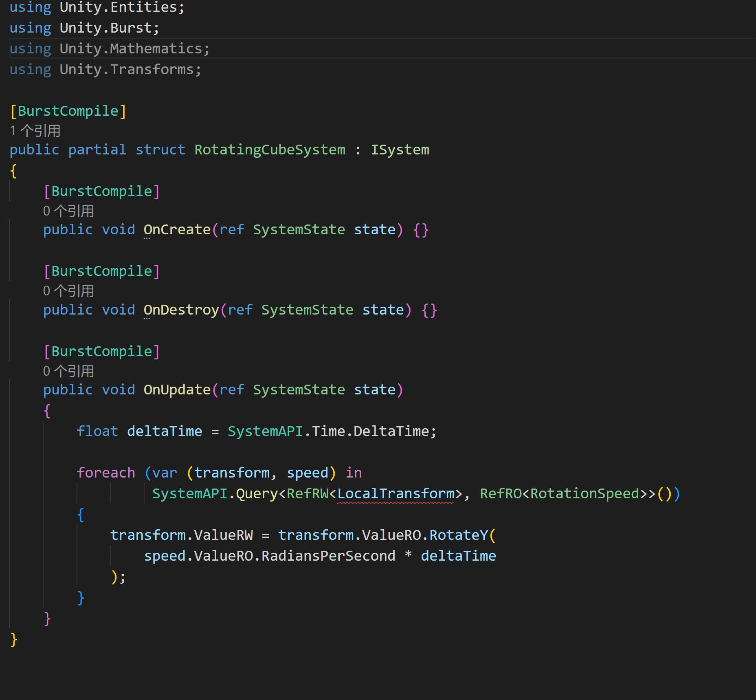This screenshot has width=756, height=700.
Task: Click 'SystemState' in OnUpdate parameters
Action: pos(299,390)
